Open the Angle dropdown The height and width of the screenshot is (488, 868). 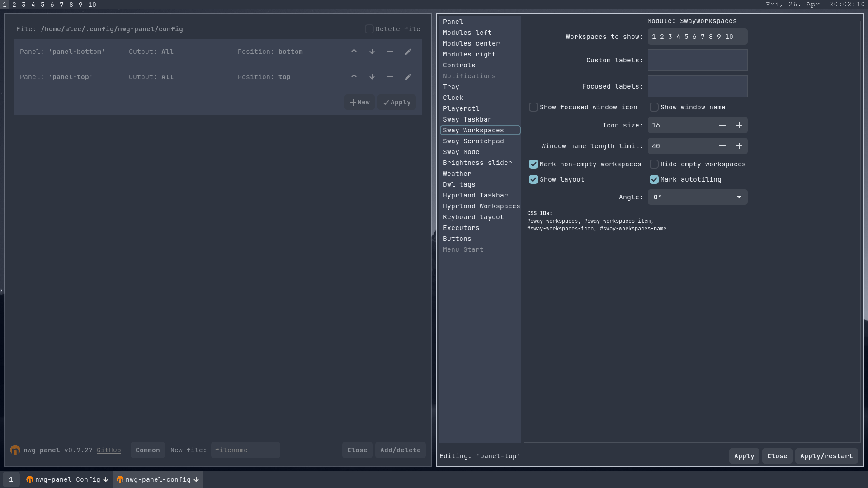pos(697,197)
